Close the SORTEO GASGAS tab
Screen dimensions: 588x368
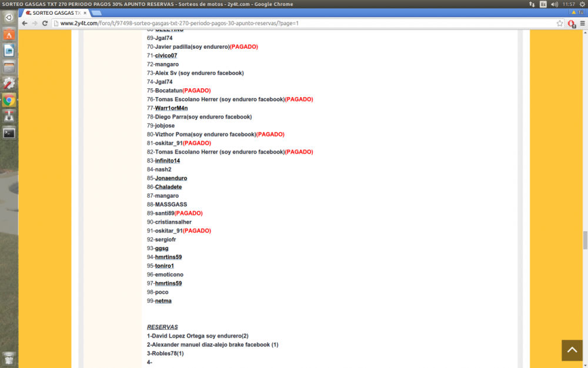coord(86,12)
